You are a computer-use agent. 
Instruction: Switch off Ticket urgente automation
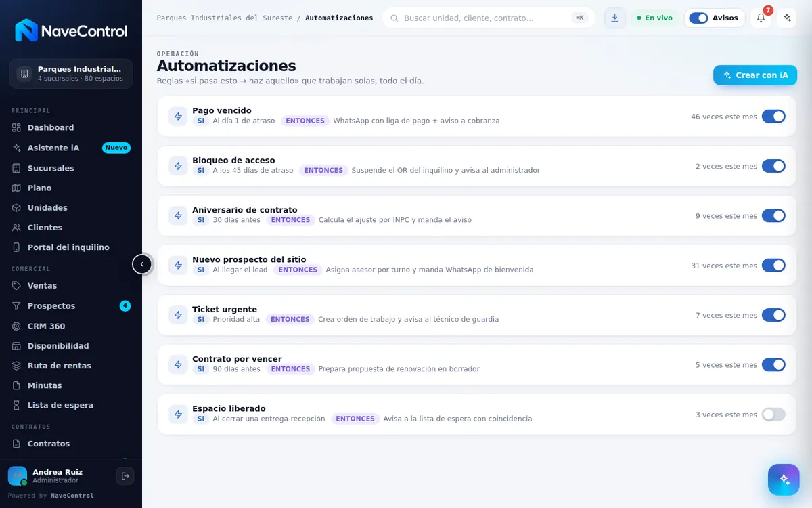point(773,315)
